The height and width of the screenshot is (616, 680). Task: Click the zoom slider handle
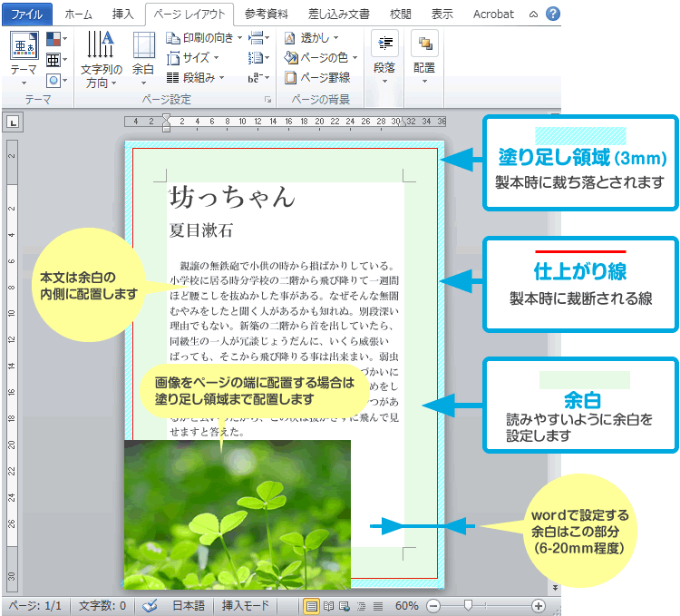468,605
